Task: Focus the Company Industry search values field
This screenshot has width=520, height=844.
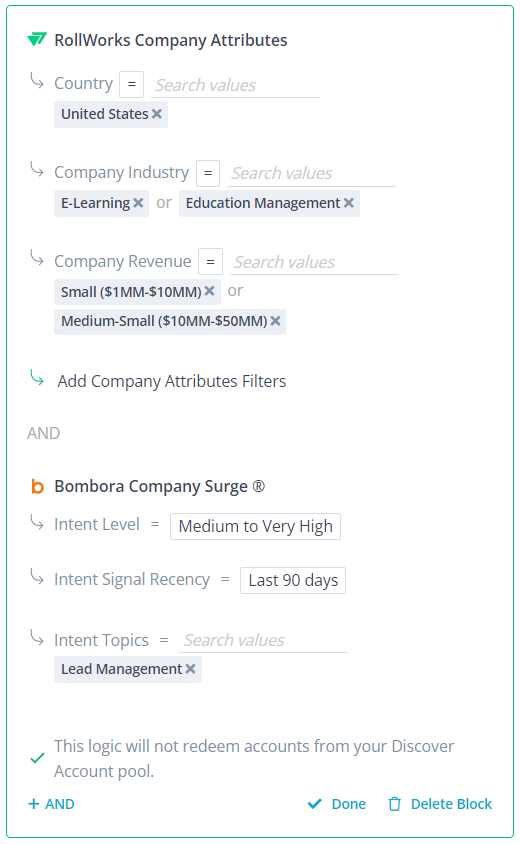Action: (x=311, y=174)
